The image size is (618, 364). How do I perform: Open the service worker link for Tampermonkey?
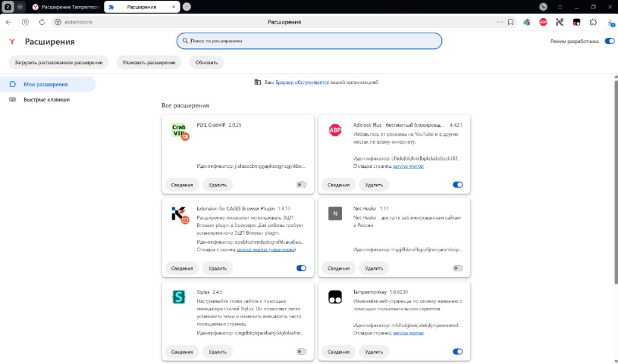pos(409,333)
